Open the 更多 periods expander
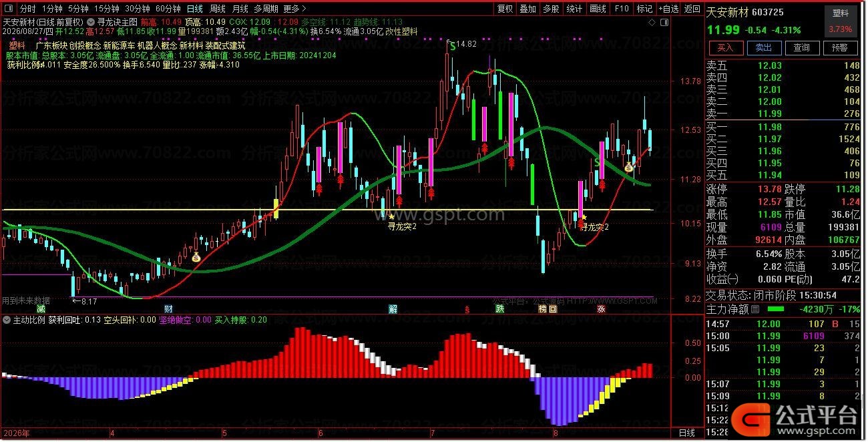Screen dimensions: 868x442 coord(296,9)
